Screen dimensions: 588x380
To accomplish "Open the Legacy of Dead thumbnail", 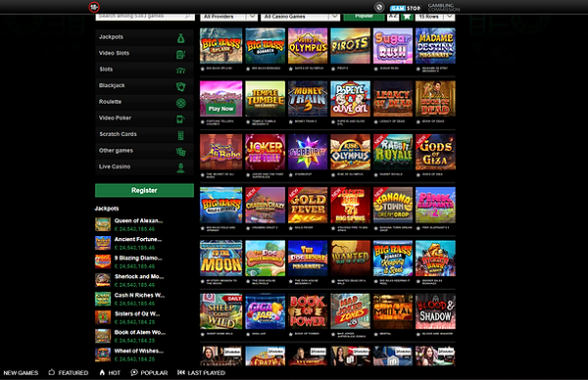I will (x=393, y=99).
